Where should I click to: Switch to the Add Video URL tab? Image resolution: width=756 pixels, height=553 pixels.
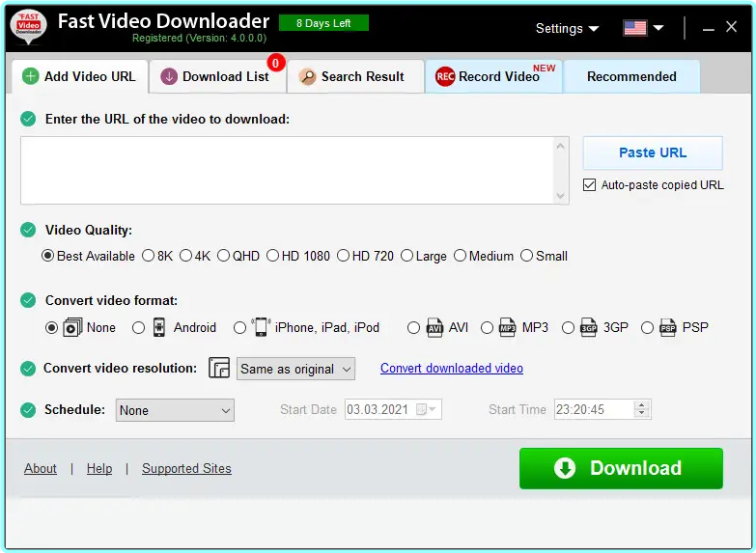pyautogui.click(x=79, y=76)
